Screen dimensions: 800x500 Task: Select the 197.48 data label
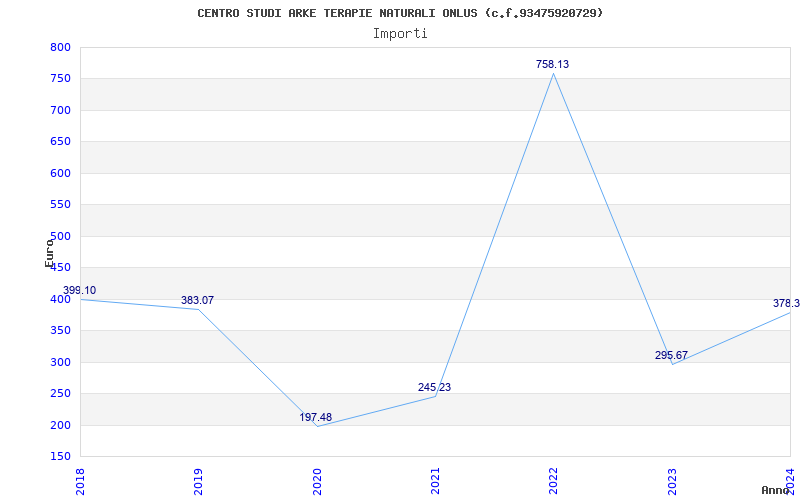[315, 417]
